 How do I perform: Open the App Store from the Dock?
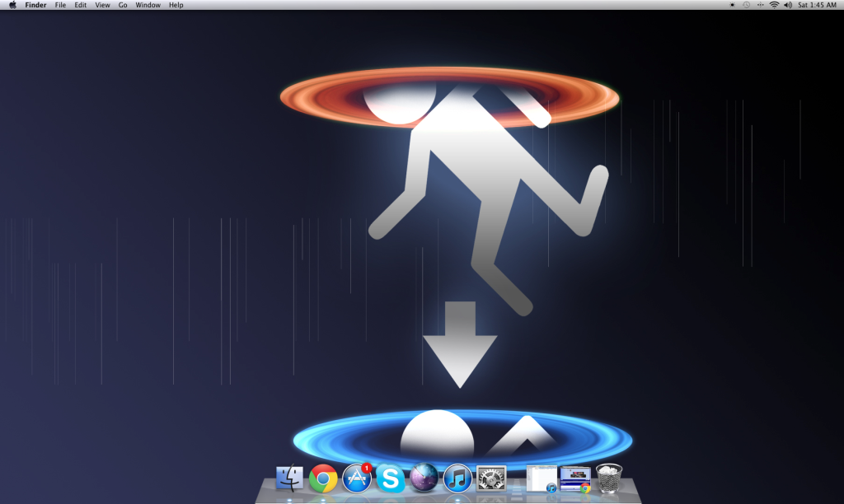[x=357, y=478]
